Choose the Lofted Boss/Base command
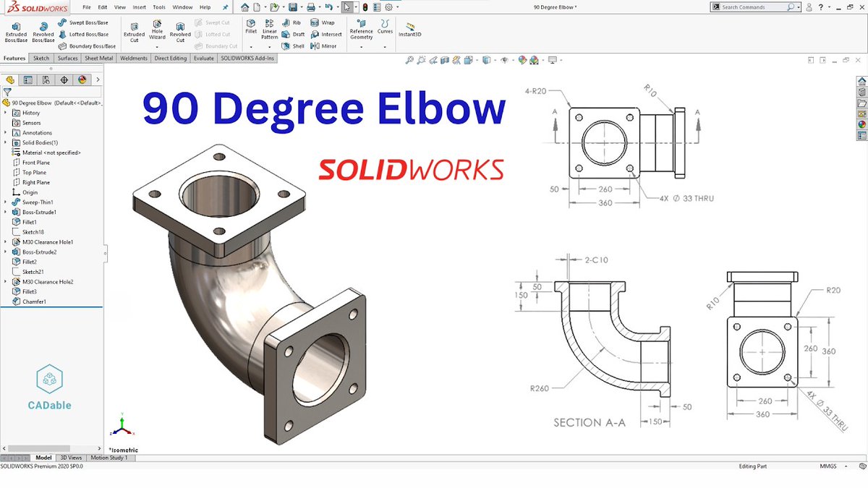Viewport: 868px width, 488px height. pyautogui.click(x=84, y=34)
